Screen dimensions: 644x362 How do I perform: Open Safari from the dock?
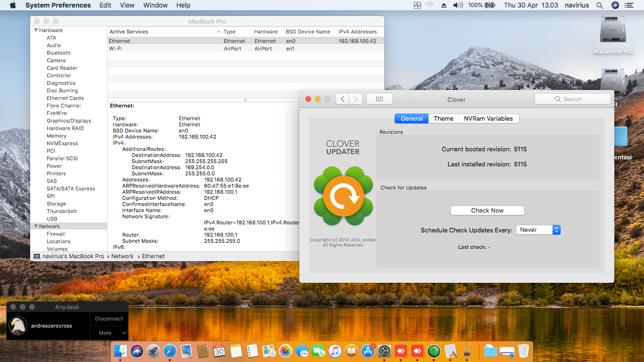(x=169, y=351)
